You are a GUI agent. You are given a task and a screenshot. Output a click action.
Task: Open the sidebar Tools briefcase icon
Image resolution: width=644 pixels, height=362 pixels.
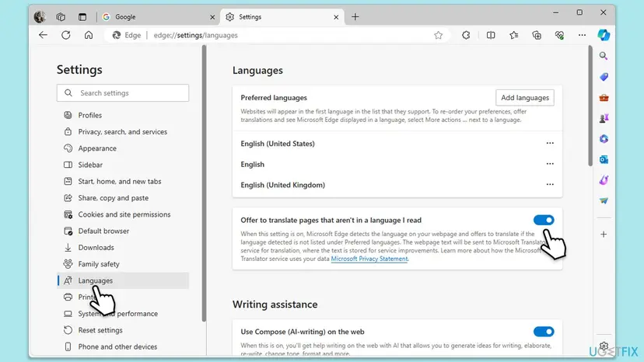[x=604, y=98]
